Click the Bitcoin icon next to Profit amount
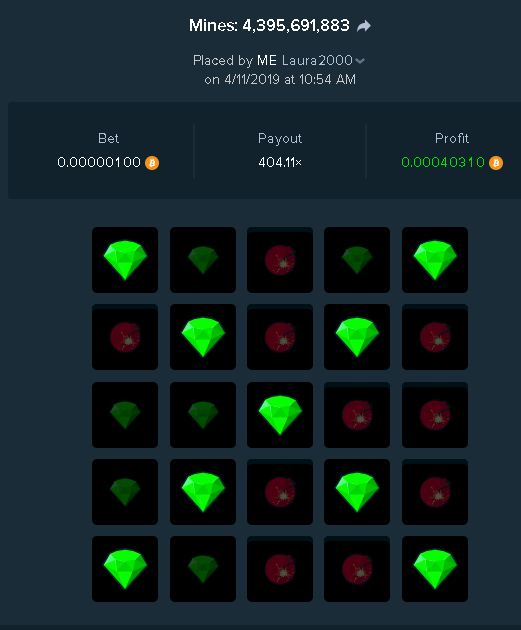The image size is (521, 630). coord(496,163)
